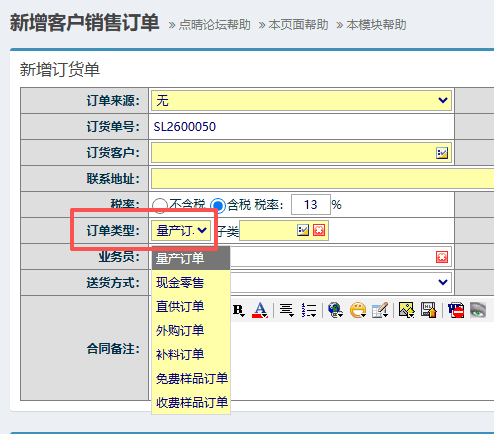Choose 外购订单 order type
Screen dimensions: 494x434
coord(191,331)
